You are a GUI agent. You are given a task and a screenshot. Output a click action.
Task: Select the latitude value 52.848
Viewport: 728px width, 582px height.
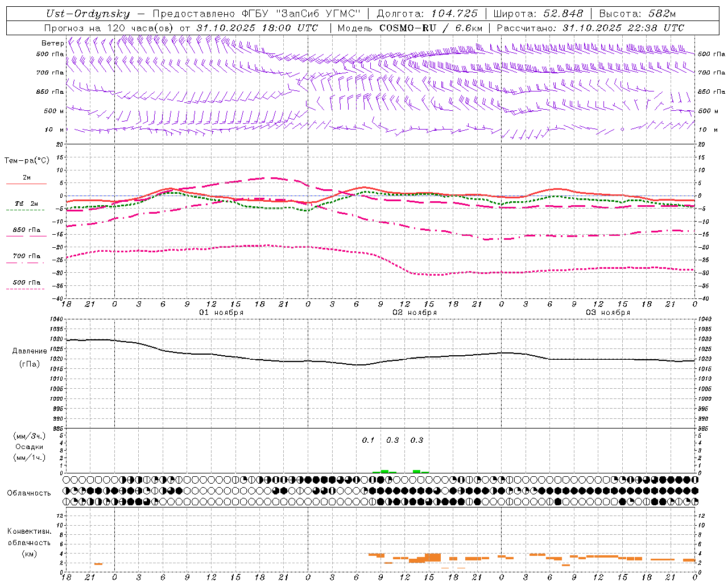pyautogui.click(x=562, y=14)
